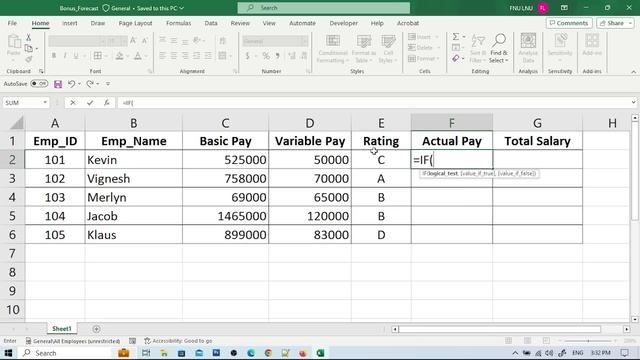Viewport: 640px width, 360px height.
Task: Open the Excel icon on the taskbar
Action: [x=320, y=353]
